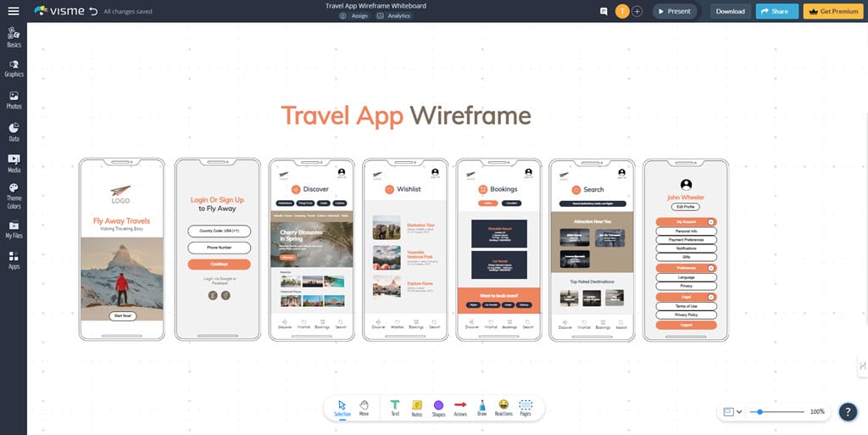
Task: Choose the Selection tool
Action: (342, 409)
